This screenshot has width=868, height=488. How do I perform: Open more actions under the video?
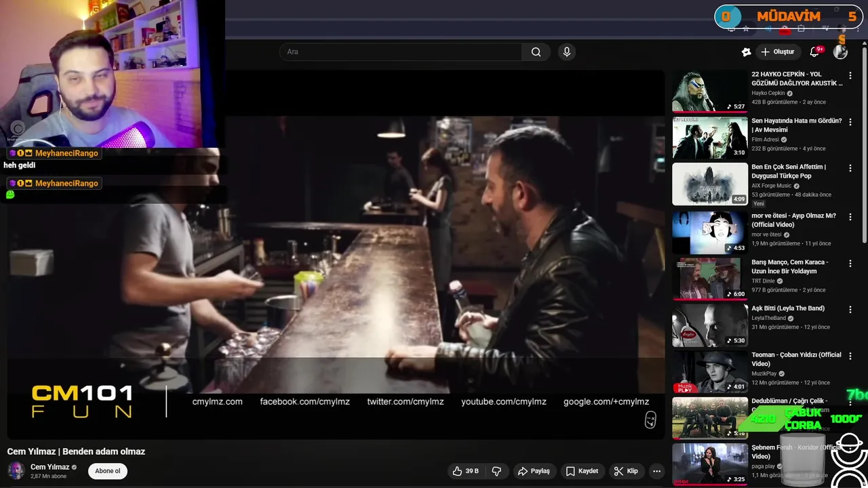656,471
